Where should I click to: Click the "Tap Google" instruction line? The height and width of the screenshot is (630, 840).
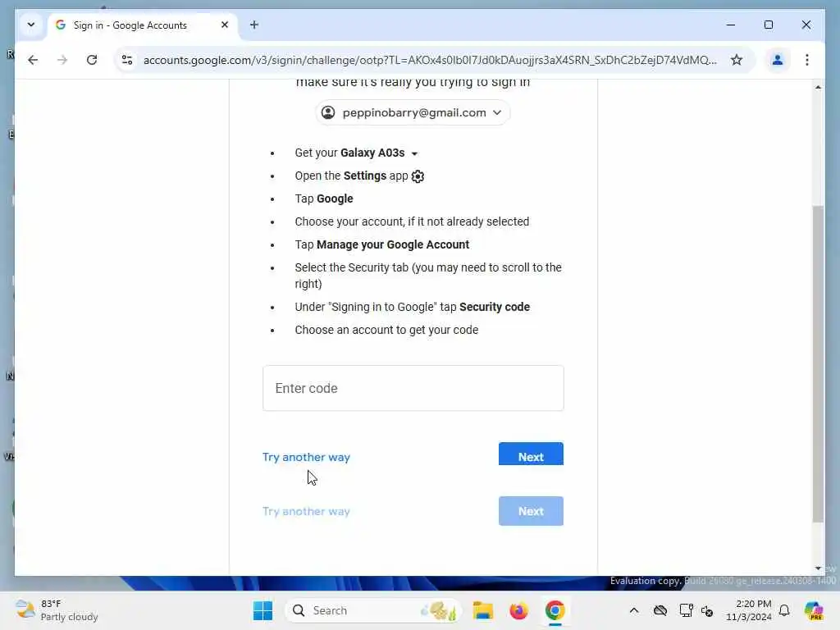[323, 199]
